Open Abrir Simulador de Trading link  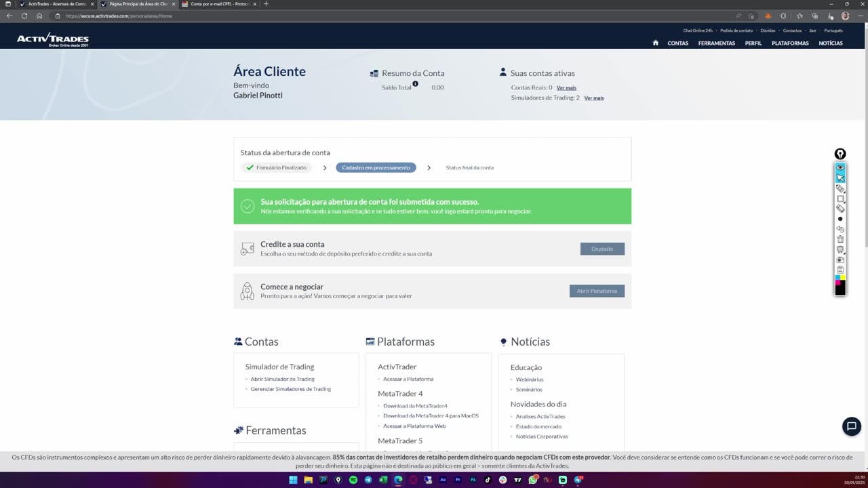click(282, 379)
